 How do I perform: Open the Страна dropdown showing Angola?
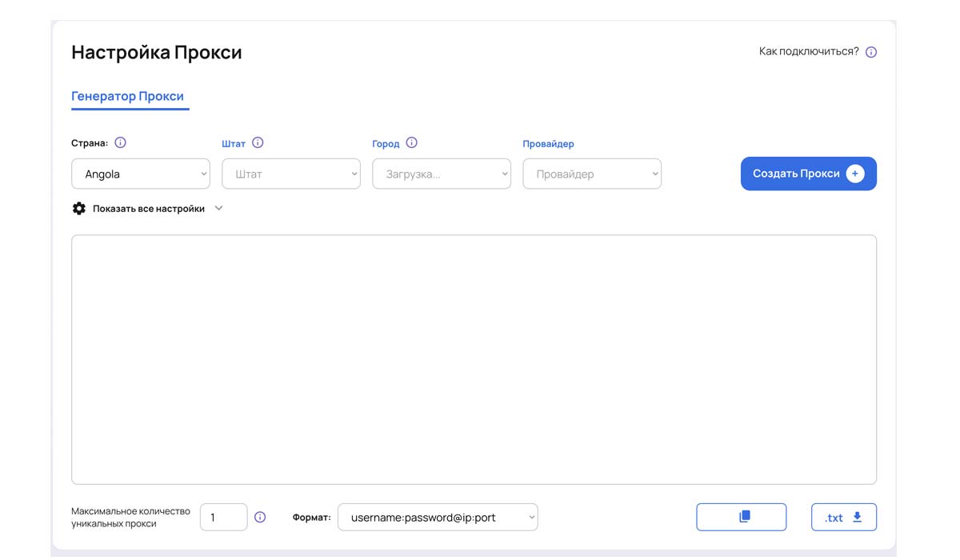point(141,174)
